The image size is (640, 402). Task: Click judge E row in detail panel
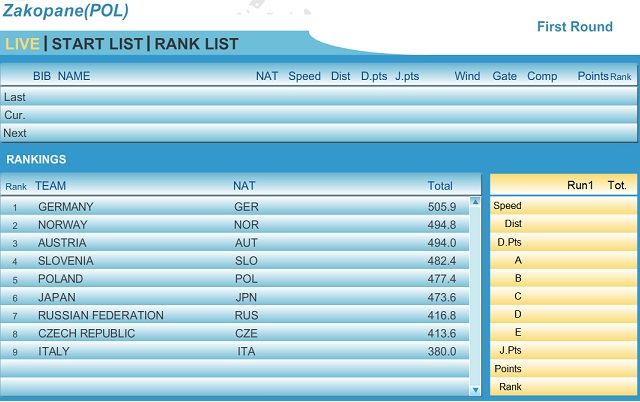click(563, 332)
